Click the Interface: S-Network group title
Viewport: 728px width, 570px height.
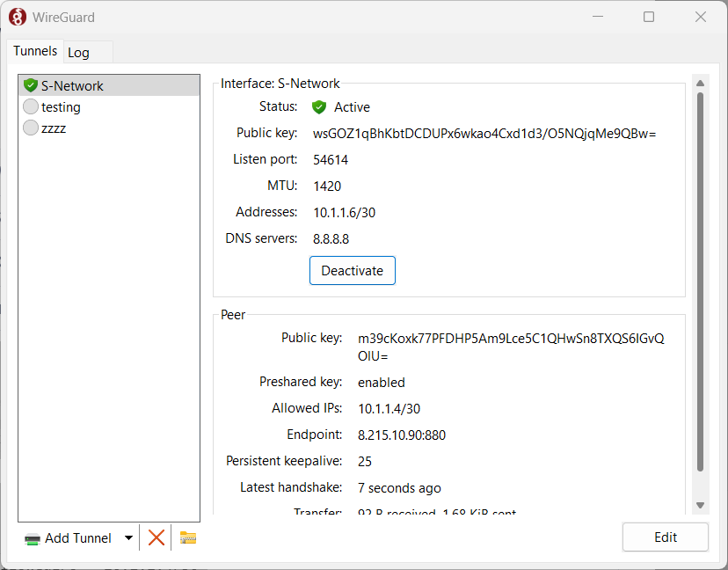(x=280, y=84)
